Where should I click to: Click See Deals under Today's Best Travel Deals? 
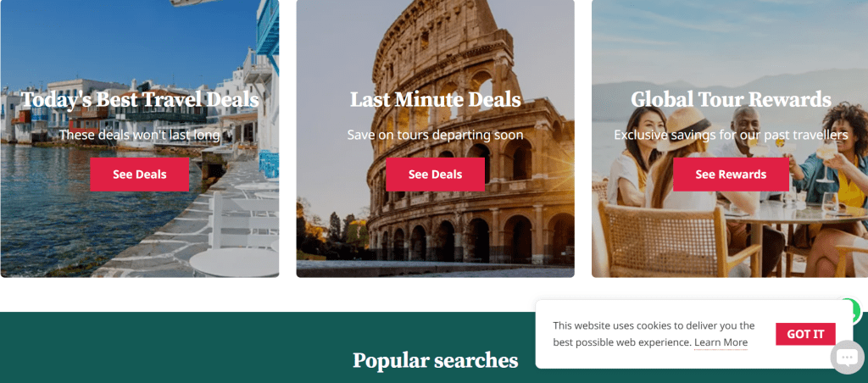click(x=140, y=175)
